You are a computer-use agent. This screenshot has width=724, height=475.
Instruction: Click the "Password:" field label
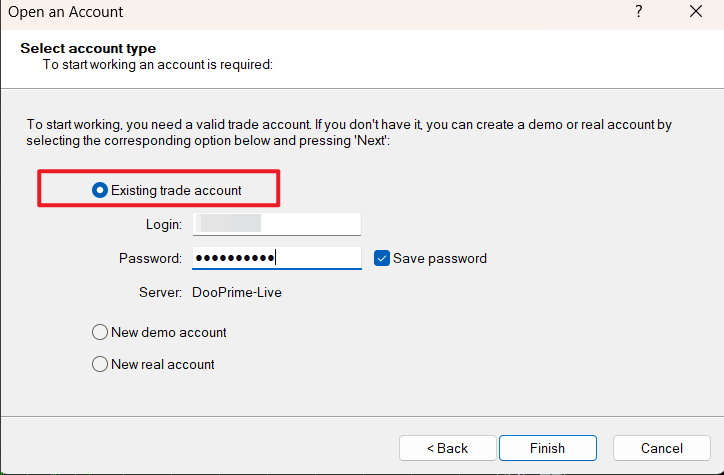tap(151, 258)
